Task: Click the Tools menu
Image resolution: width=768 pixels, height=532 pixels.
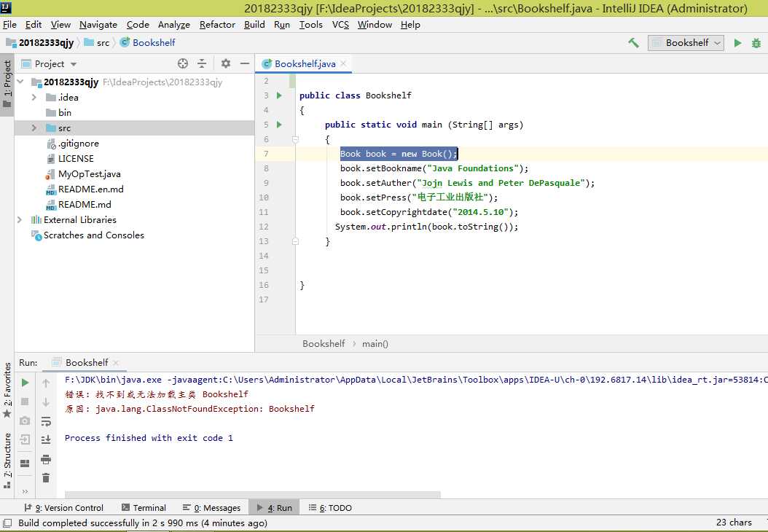Action: [311, 25]
